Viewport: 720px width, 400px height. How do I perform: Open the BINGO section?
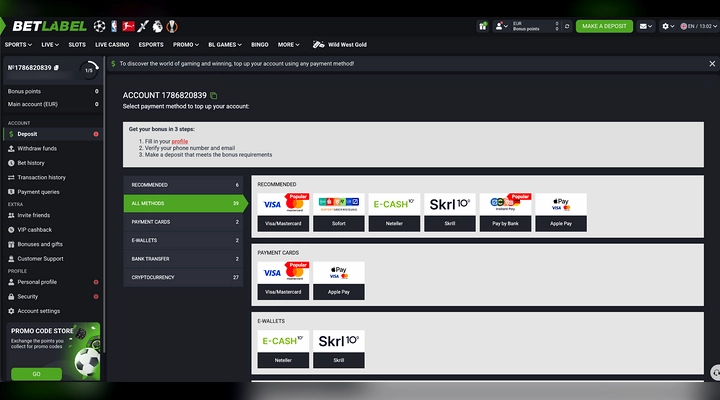coord(259,45)
